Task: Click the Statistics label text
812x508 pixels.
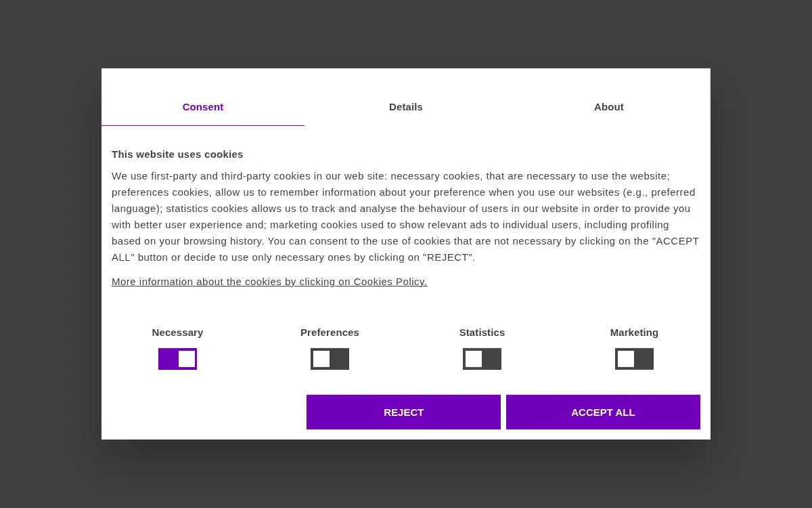Action: [482, 333]
